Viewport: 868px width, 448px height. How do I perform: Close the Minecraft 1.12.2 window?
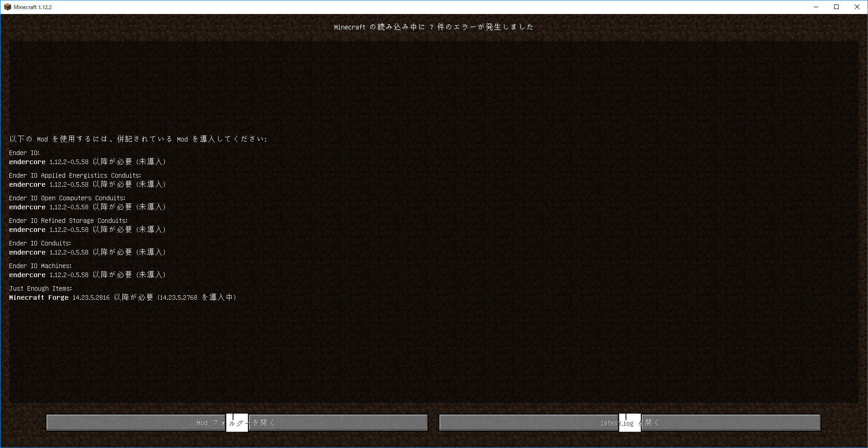tap(857, 7)
